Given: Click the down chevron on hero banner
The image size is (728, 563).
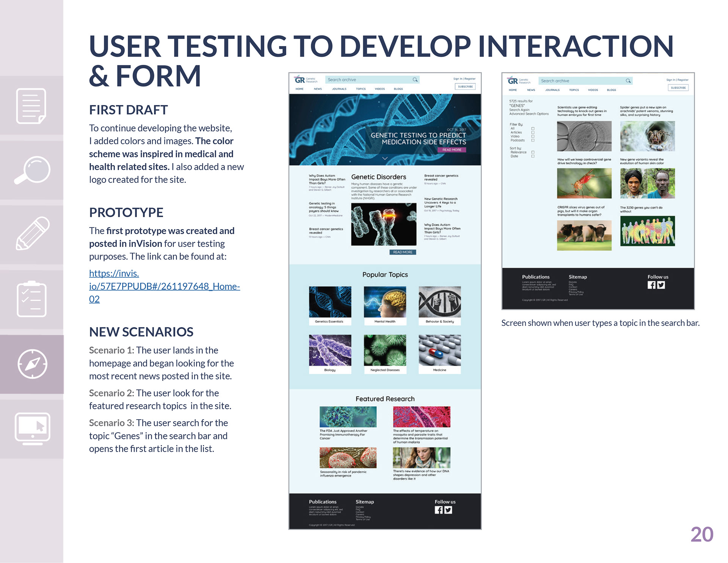Looking at the screenshot, I should tap(385, 158).
